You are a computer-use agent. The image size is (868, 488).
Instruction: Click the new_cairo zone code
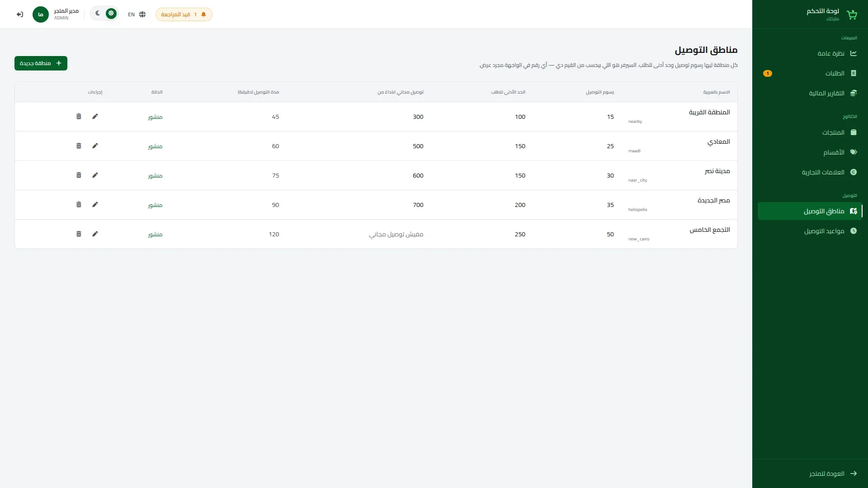click(638, 239)
